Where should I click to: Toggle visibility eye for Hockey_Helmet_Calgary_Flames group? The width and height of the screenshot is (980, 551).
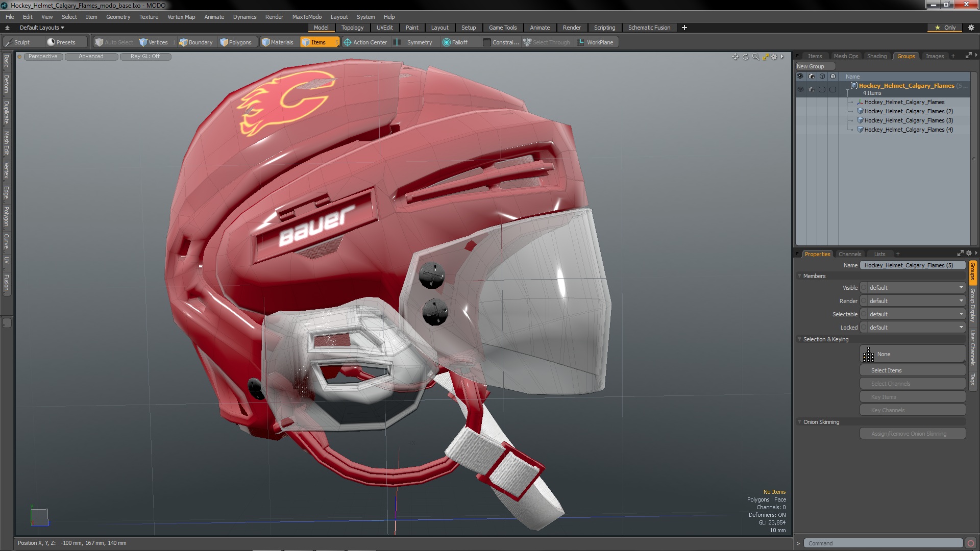coord(800,90)
